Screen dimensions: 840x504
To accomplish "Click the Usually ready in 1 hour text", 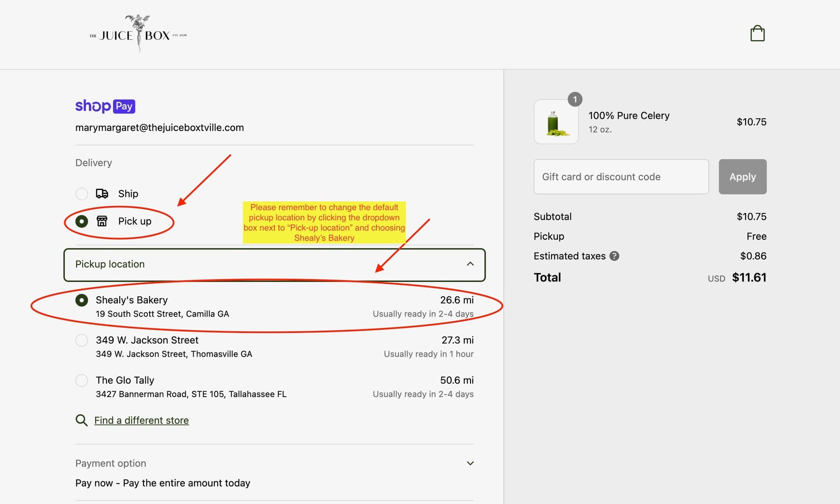I will point(429,354).
